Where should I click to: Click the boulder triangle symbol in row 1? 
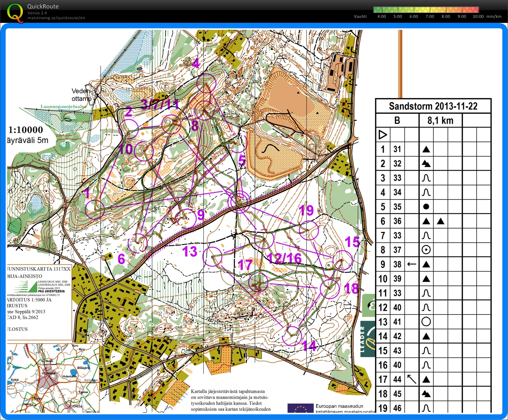[426, 149]
